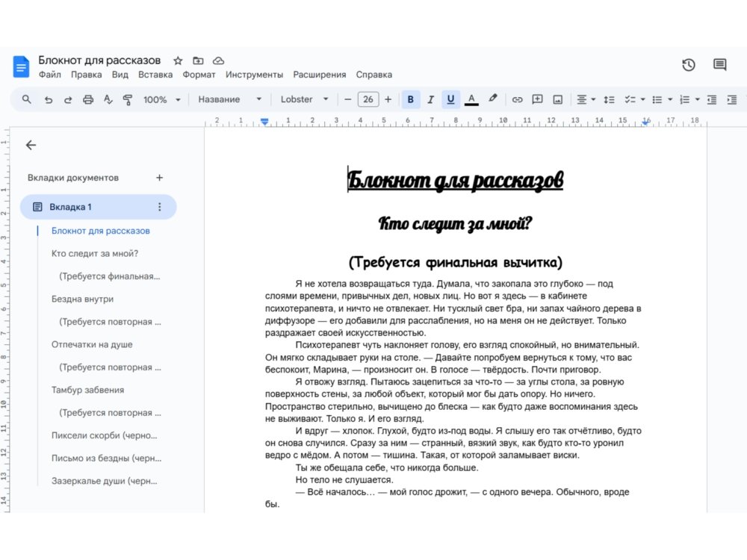Click the insert link icon
Image resolution: width=747 pixels, height=560 pixels.
(x=517, y=99)
